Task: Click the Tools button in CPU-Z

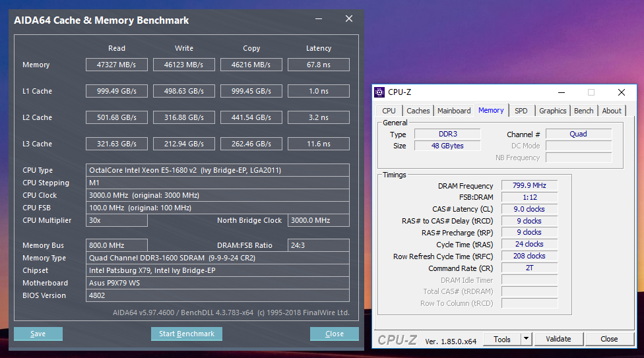Action: pyautogui.click(x=502, y=339)
